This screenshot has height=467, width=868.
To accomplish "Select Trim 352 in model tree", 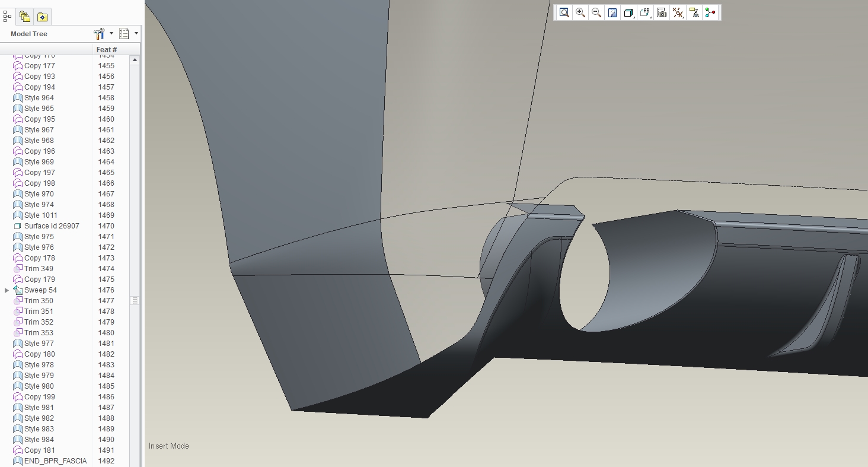I will click(x=39, y=322).
